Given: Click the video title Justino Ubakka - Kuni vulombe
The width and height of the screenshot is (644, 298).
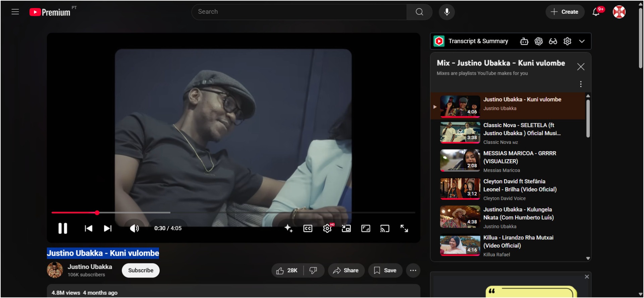Looking at the screenshot, I should [x=103, y=253].
